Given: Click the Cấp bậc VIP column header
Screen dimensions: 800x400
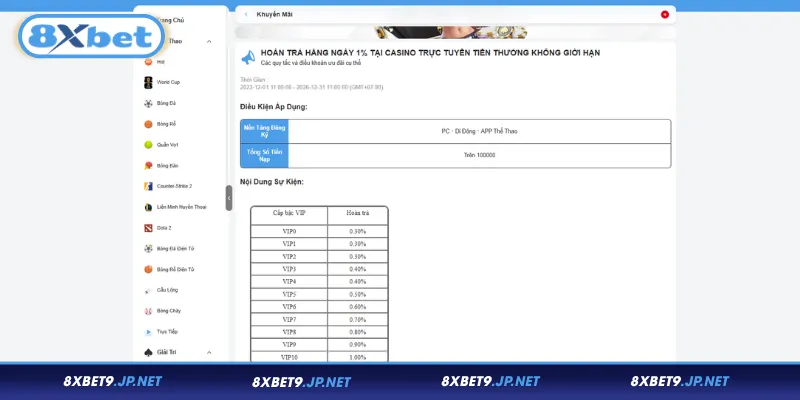Looking at the screenshot, I should coord(289,215).
